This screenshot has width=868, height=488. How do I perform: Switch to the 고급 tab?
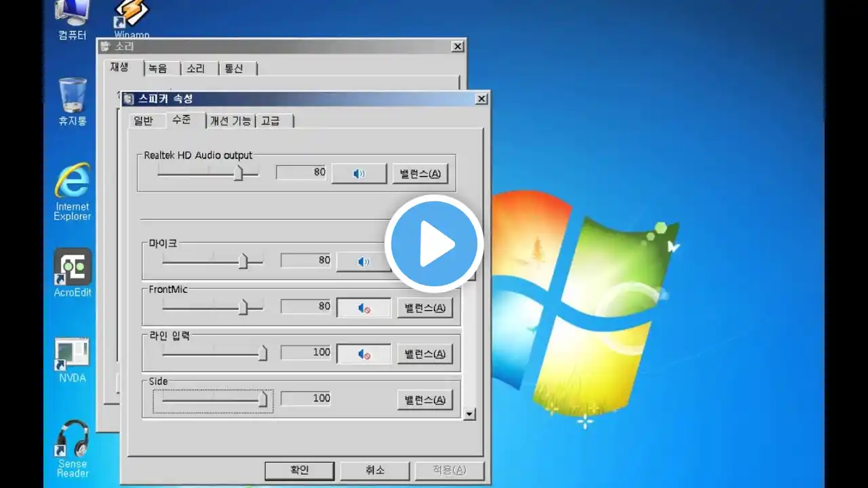(271, 121)
